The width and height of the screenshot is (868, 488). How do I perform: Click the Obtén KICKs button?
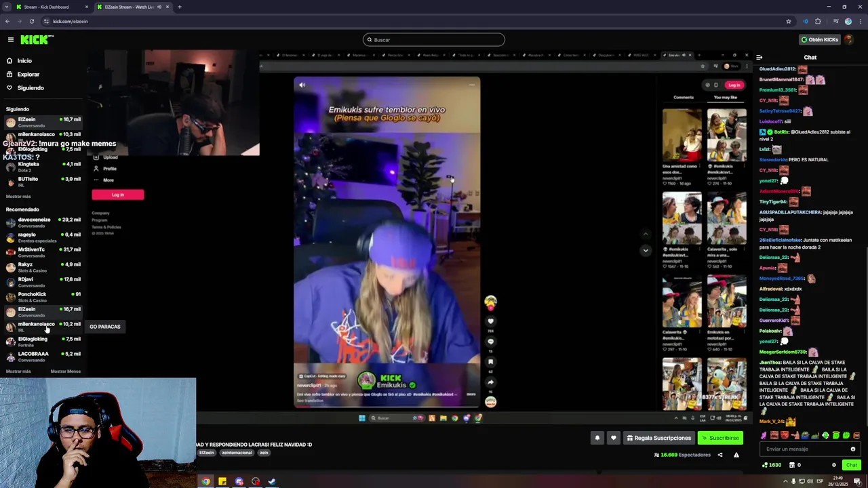coord(820,40)
